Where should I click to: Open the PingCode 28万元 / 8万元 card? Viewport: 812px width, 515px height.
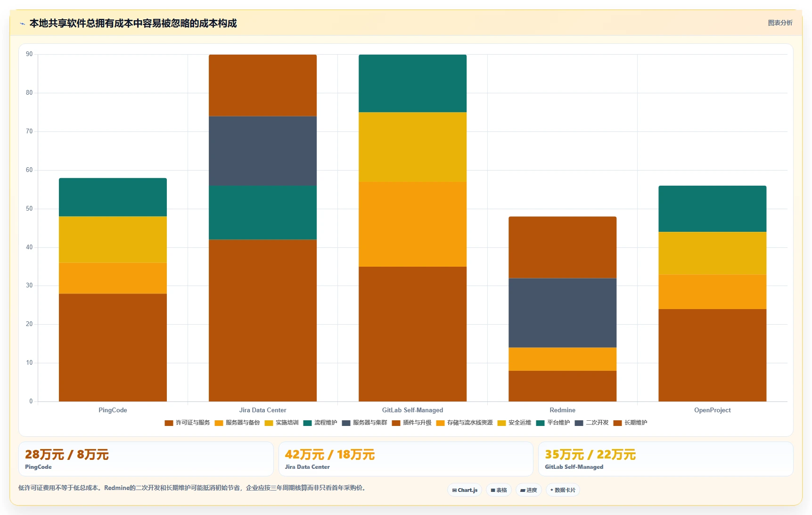click(146, 459)
